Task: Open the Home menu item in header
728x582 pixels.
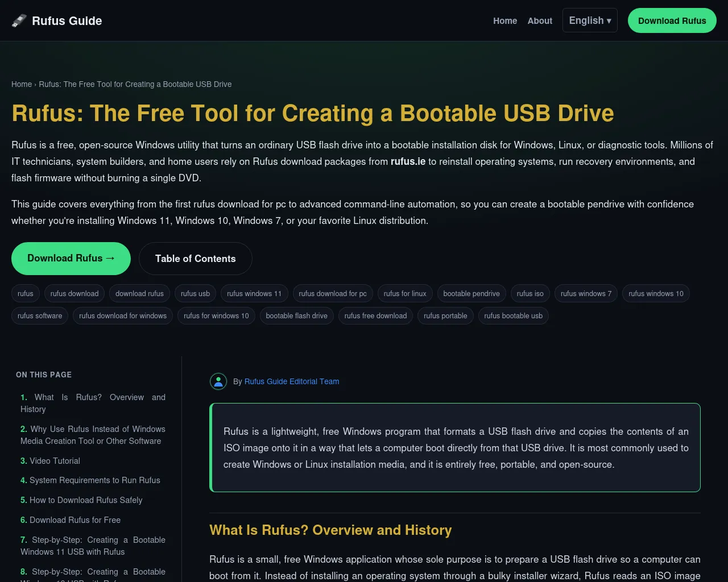Action: click(x=505, y=20)
